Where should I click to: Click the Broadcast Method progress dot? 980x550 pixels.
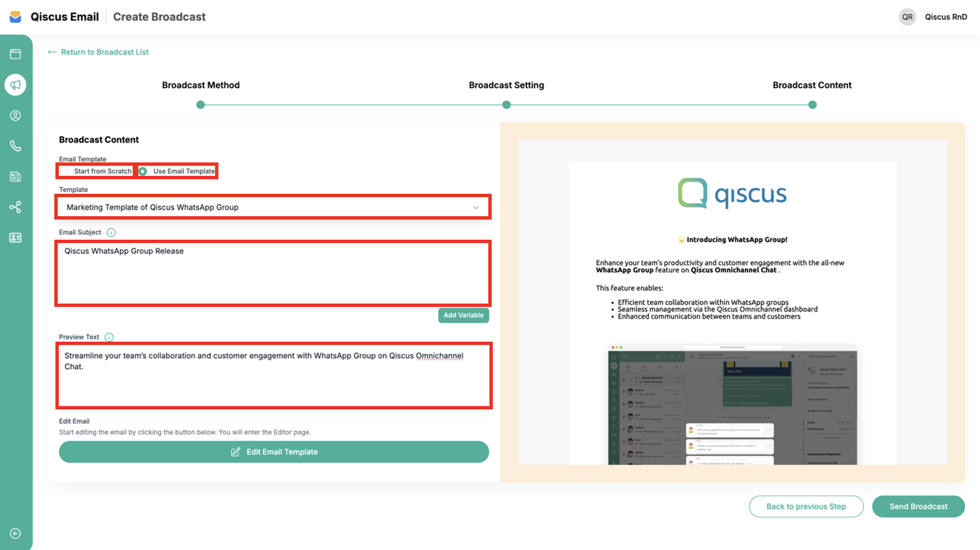point(200,105)
